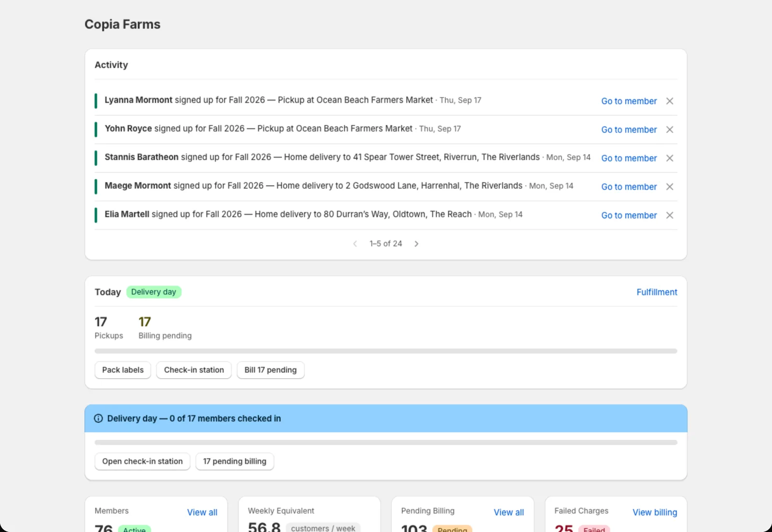Click the 17 Pickups stat
The height and width of the screenshot is (532, 772).
[109, 327]
